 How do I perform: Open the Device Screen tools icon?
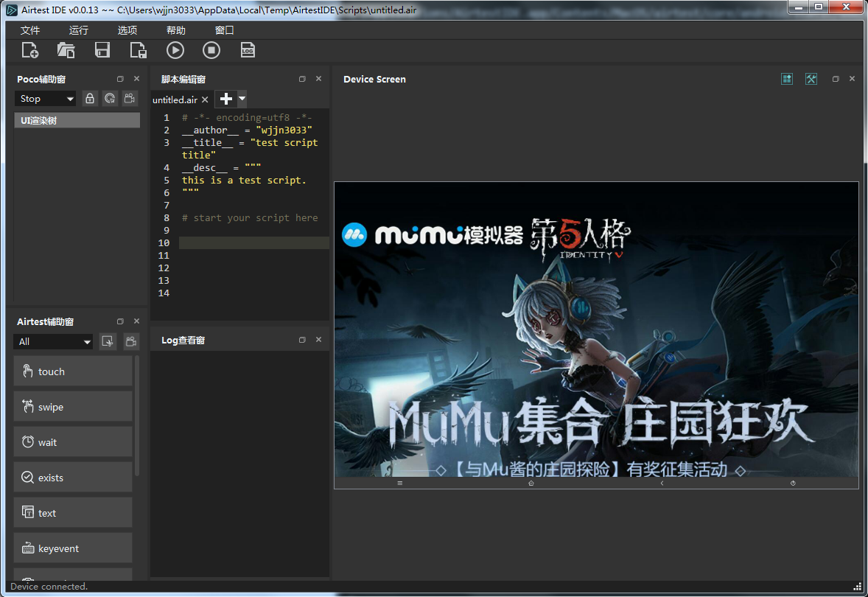point(811,79)
